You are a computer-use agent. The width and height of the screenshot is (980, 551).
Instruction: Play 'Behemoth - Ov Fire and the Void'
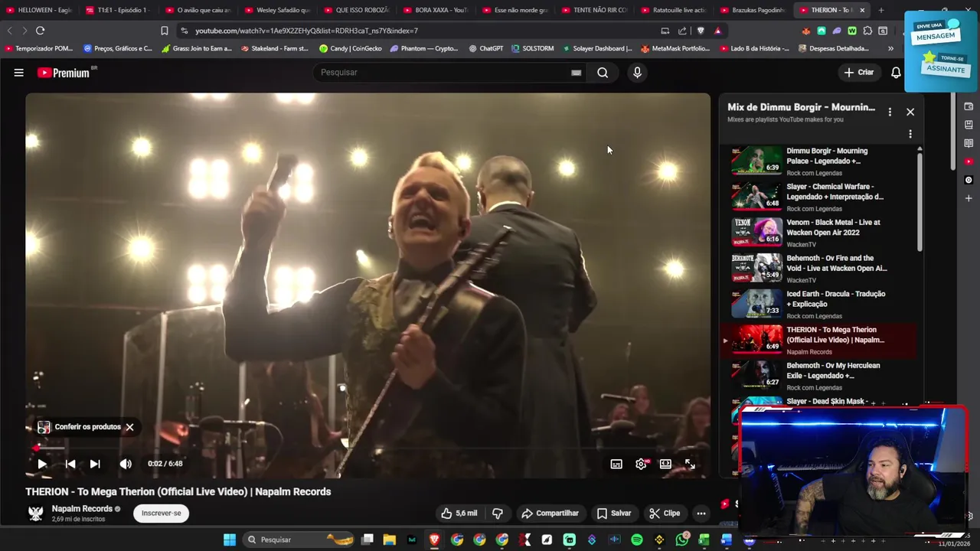coord(819,269)
